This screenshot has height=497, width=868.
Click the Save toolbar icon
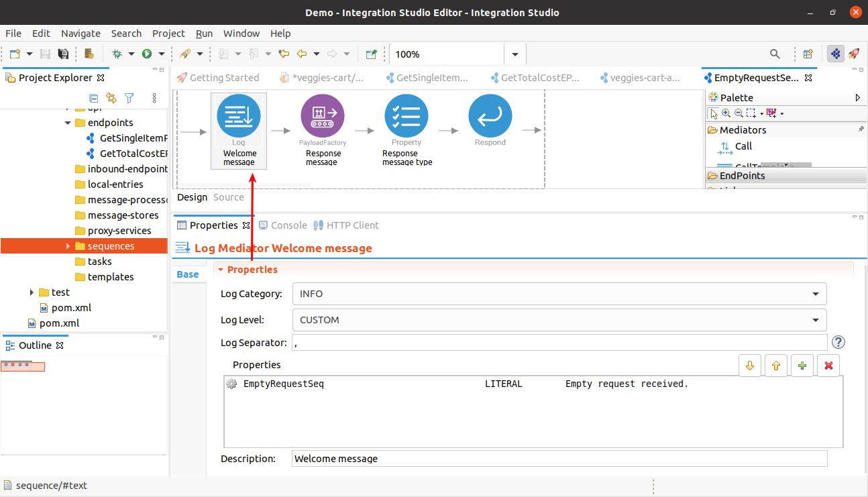pyautogui.click(x=46, y=54)
